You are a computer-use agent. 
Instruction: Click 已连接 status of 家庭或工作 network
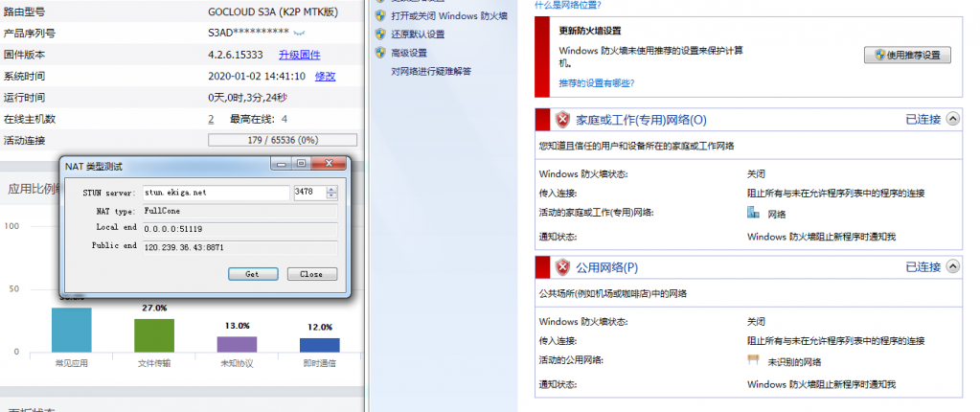coord(923,120)
